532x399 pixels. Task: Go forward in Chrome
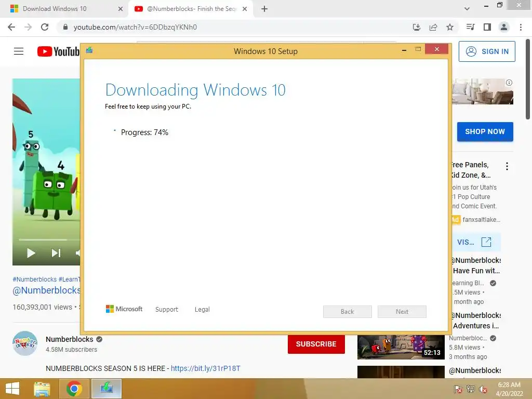[x=28, y=27]
